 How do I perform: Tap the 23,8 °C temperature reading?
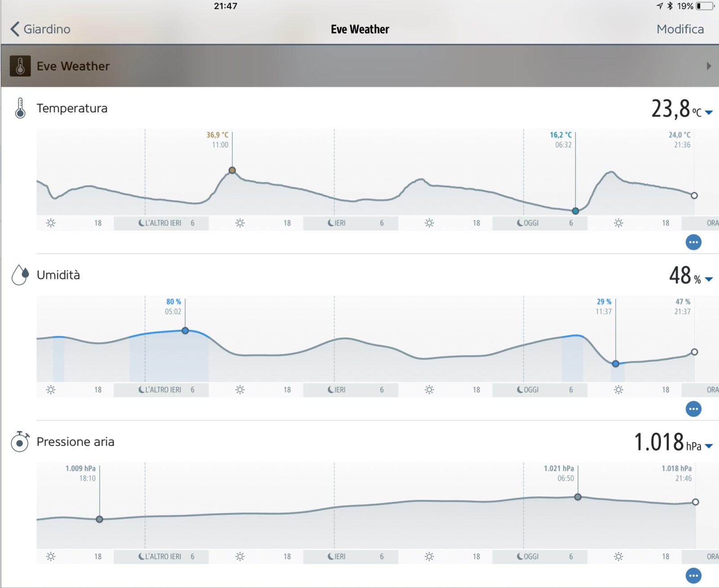676,108
